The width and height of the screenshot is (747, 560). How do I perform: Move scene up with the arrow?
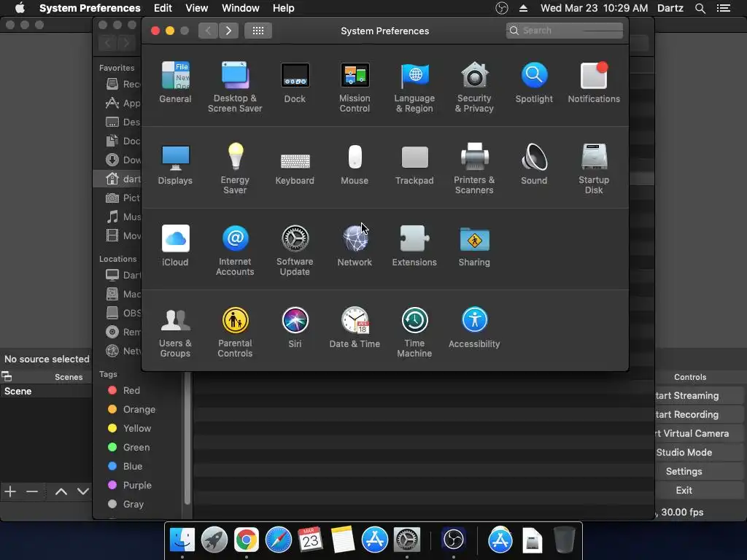tap(61, 491)
